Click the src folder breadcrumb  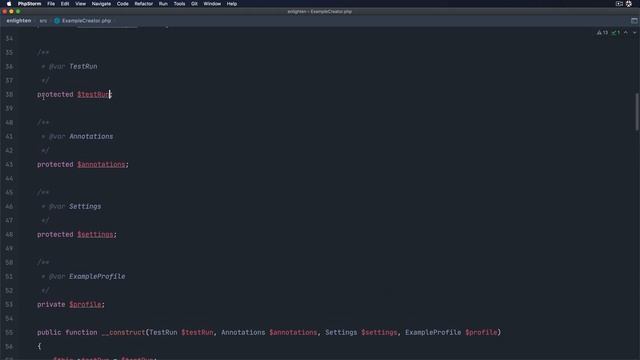[43, 20]
